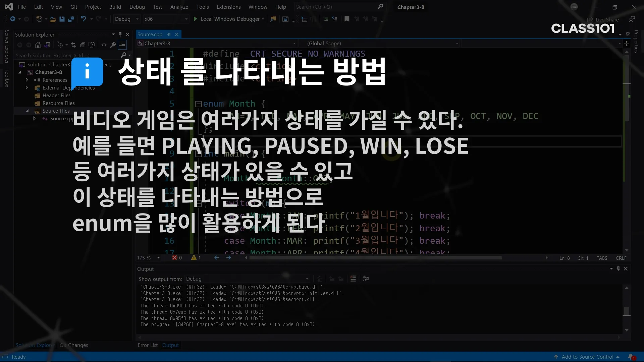Click the editor horizontal scrollbar
Image resolution: width=644 pixels, height=362 pixels.
(376, 258)
